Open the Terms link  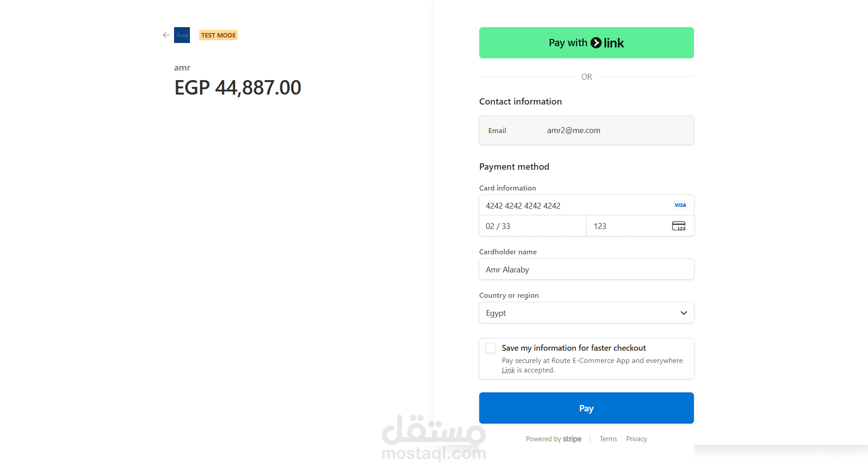pos(608,439)
